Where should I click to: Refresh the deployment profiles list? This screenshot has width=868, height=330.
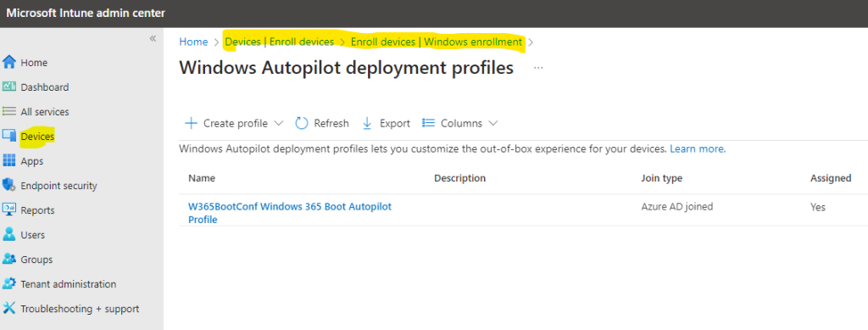[x=322, y=124]
